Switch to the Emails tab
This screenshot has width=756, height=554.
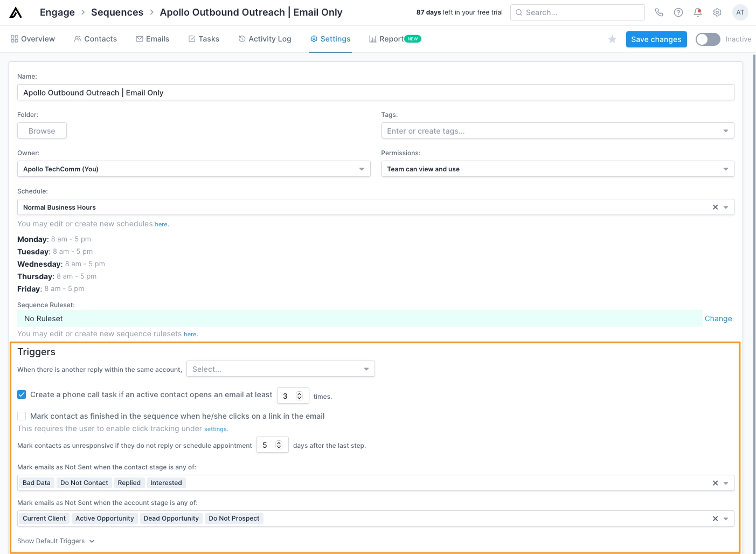point(152,39)
